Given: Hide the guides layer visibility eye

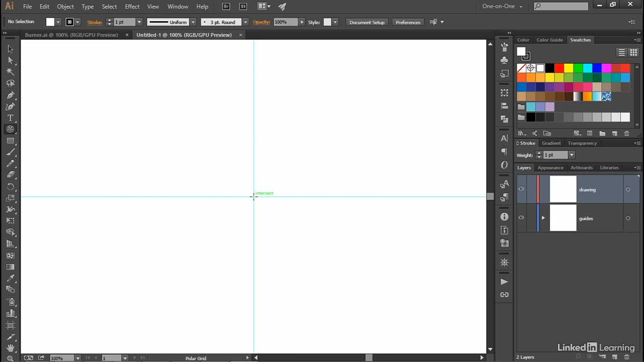Looking at the screenshot, I should [521, 218].
